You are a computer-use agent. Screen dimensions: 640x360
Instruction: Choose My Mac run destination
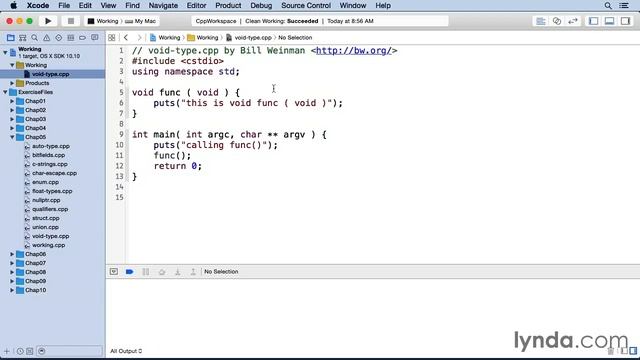click(141, 21)
